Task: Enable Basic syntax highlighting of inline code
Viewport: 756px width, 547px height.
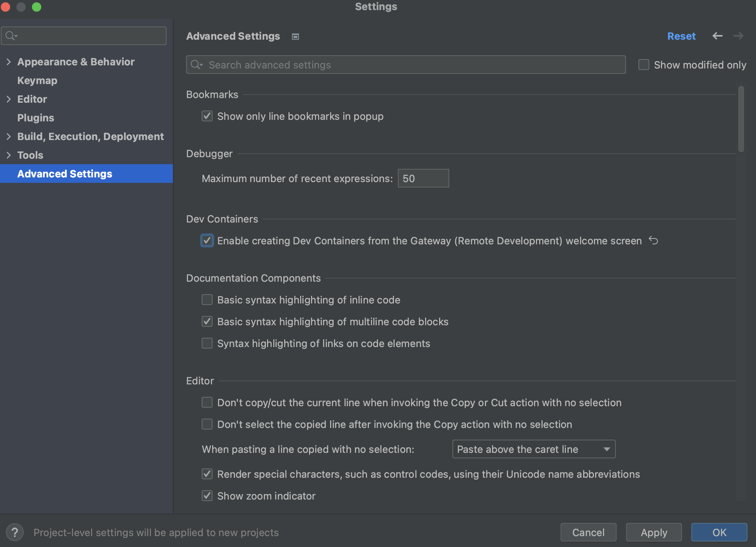Action: (207, 300)
